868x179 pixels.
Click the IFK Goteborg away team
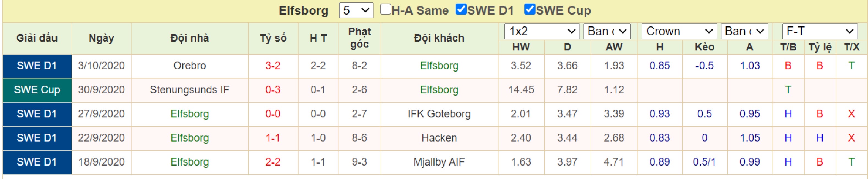(439, 114)
